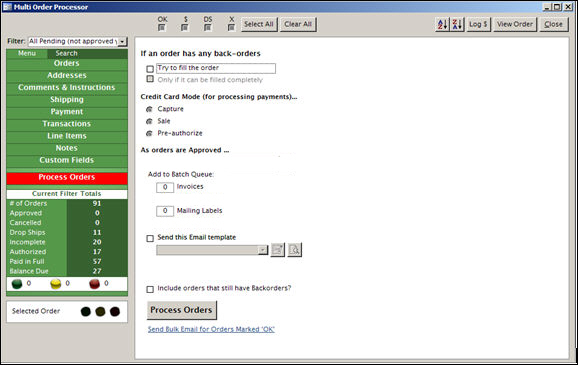Image resolution: width=578 pixels, height=365 pixels.
Task: Check Include orders that still have Backorders
Action: [150, 289]
